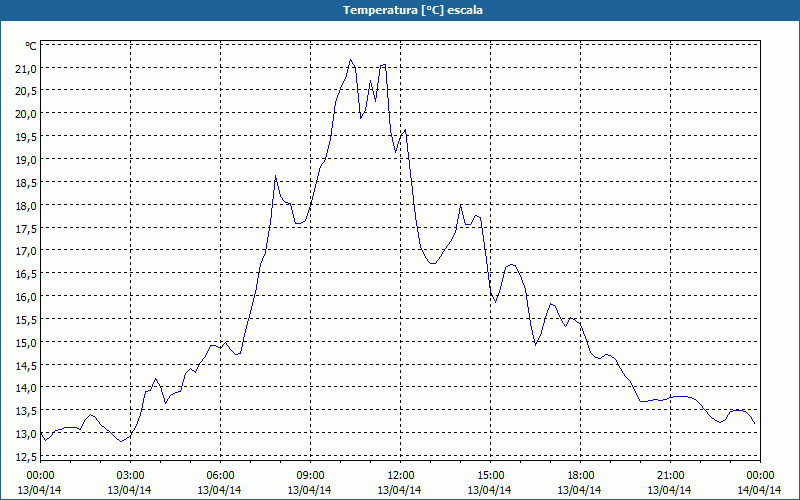This screenshot has height=500, width=800.
Task: Select the 19,5 y-axis value
Action: click(x=26, y=137)
